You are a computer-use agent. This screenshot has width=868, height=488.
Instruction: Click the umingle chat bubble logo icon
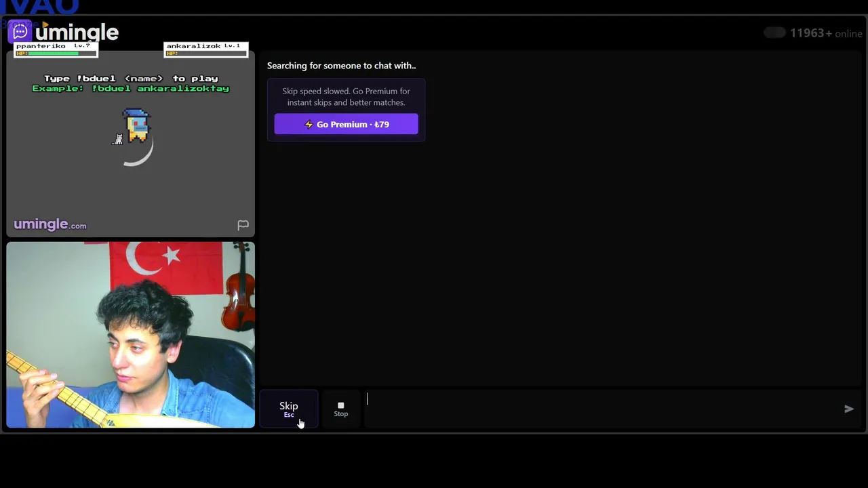(x=20, y=31)
